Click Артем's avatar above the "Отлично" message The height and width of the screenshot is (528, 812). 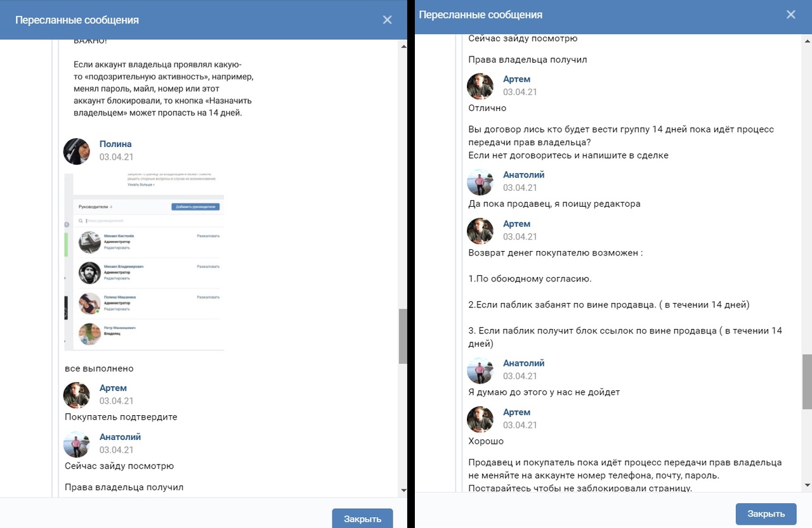tap(480, 86)
